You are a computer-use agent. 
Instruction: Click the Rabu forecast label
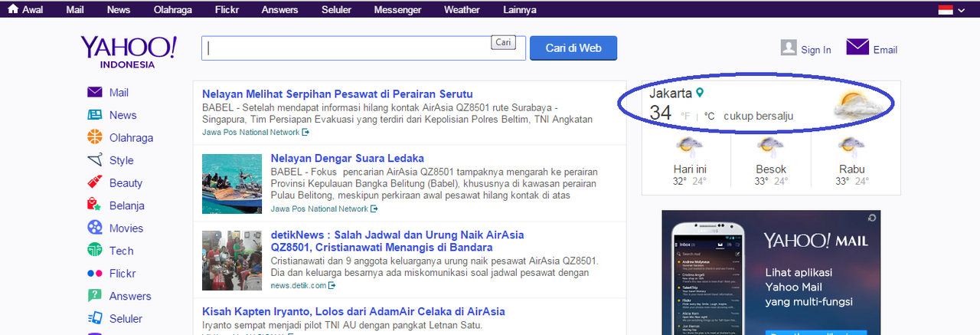click(x=851, y=169)
